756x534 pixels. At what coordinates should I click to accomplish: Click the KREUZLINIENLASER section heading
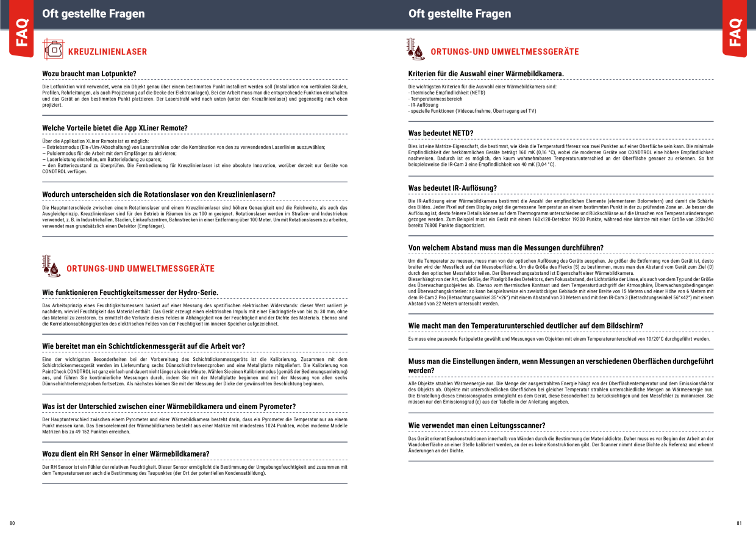[107, 52]
